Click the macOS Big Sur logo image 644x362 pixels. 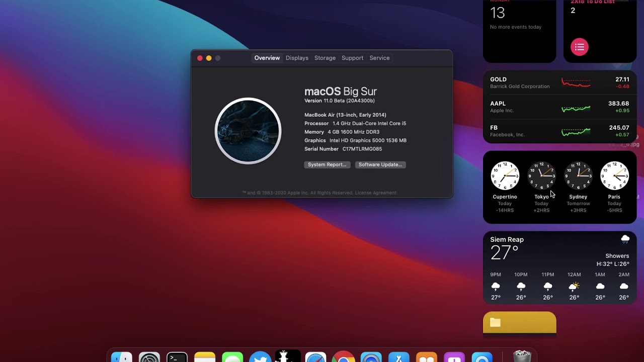click(248, 131)
